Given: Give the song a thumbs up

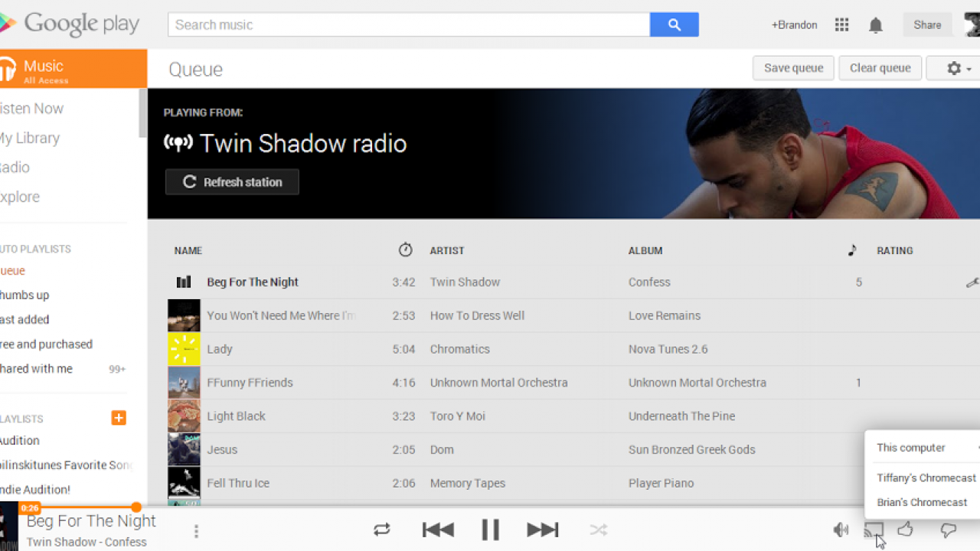Looking at the screenshot, I should (x=906, y=529).
